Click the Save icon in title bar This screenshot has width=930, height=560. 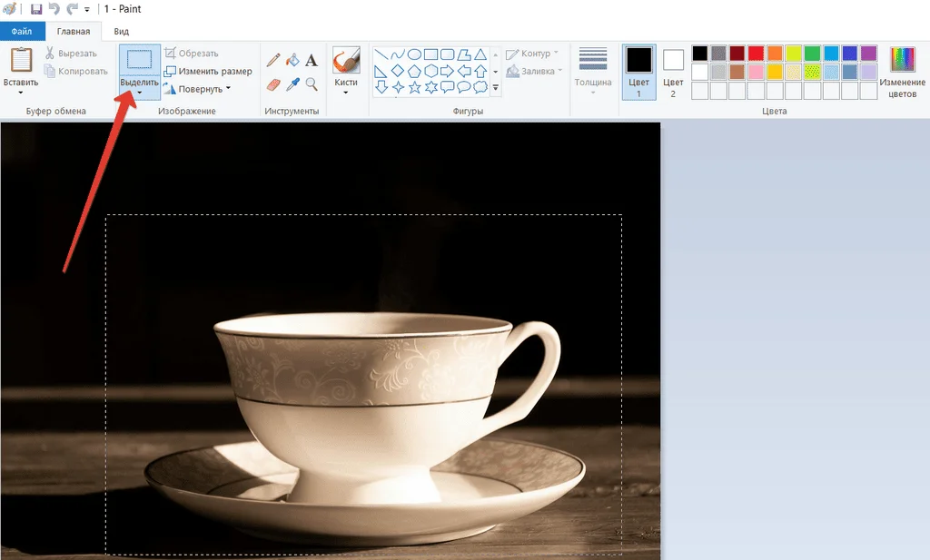point(36,9)
